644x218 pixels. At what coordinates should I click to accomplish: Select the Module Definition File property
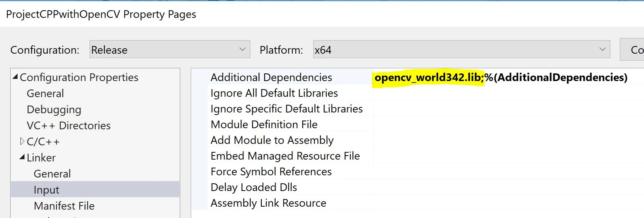pos(264,125)
